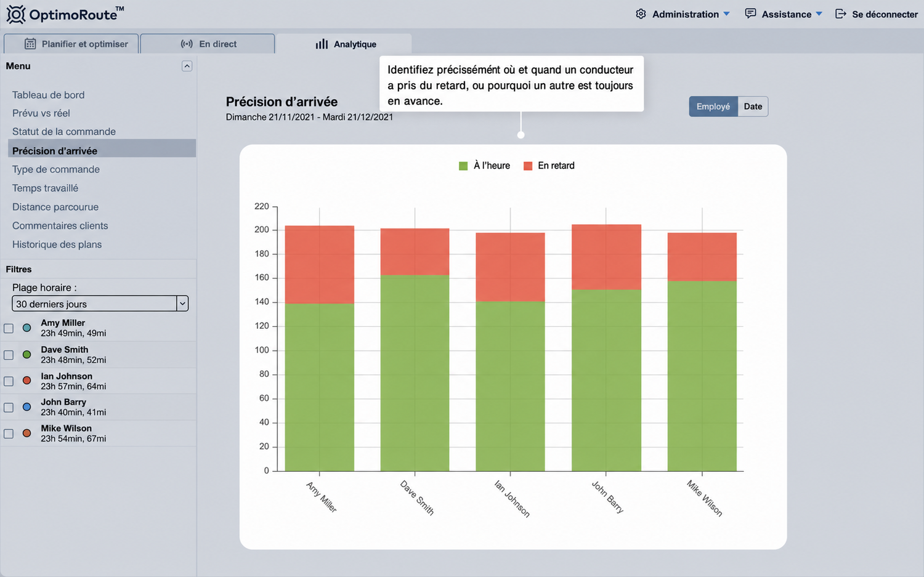Click Mike Wilson's red late bar segment
Image resolution: width=924 pixels, height=577 pixels.
(702, 257)
